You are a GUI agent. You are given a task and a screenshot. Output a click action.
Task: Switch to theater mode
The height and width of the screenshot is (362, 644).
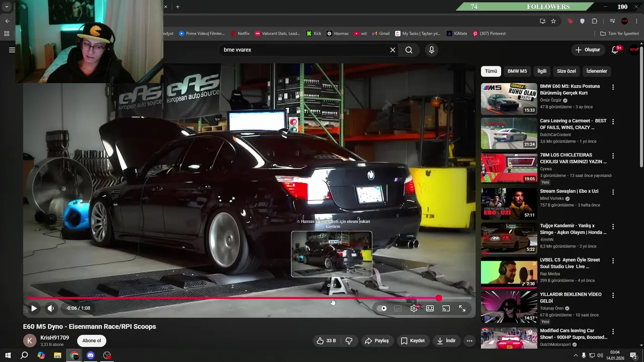click(430, 308)
